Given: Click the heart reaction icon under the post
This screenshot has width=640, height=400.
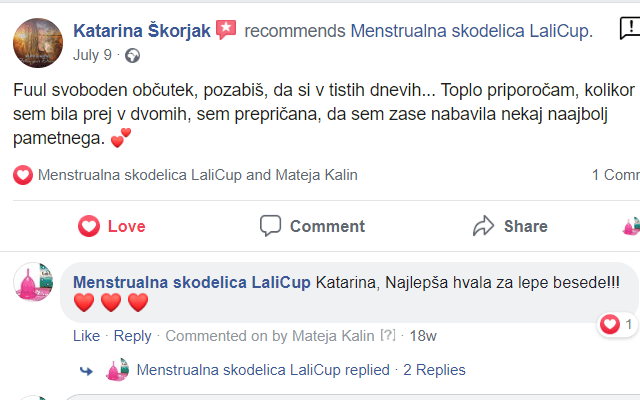Looking at the screenshot, I should pyautogui.click(x=23, y=175).
